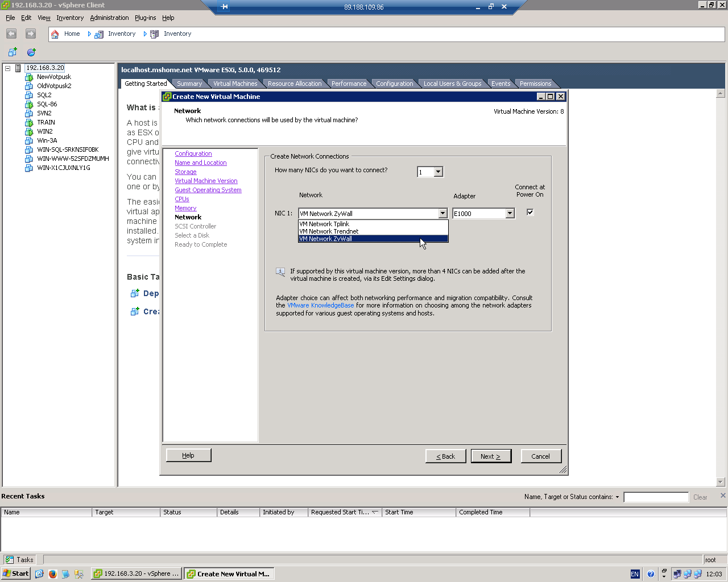Choose VM Network Tplink option
This screenshot has height=582, width=728.
(x=373, y=224)
